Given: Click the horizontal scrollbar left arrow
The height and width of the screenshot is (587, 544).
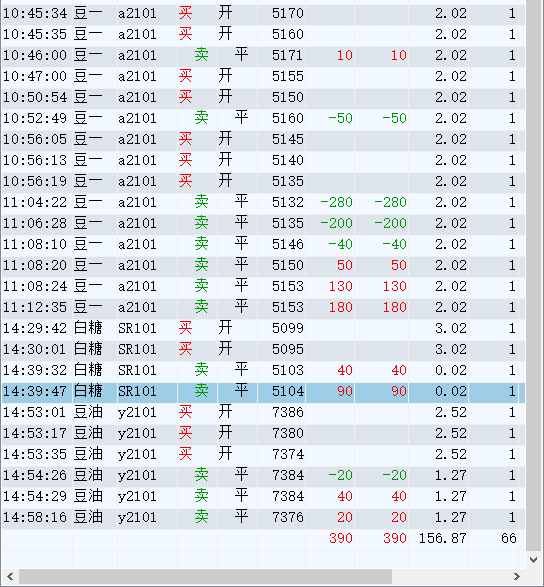Looking at the screenshot, I should 10,577.
